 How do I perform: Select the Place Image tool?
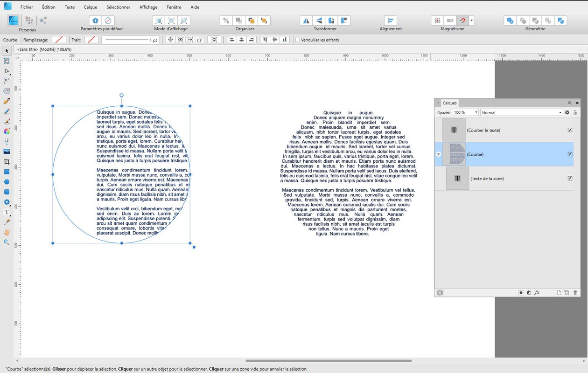7,152
